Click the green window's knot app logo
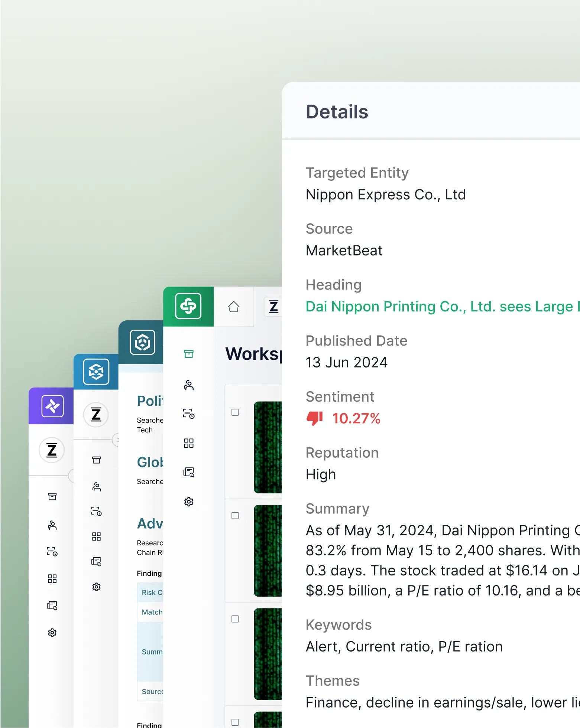 click(188, 306)
